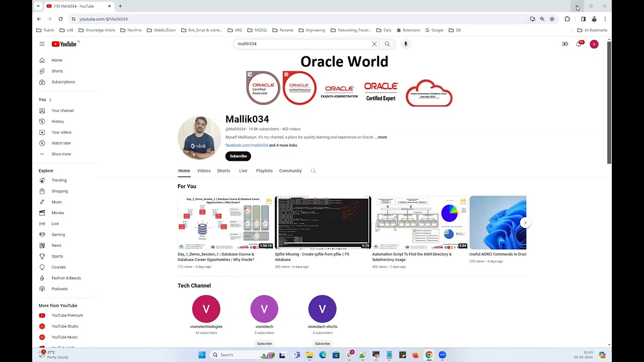Image resolution: width=644 pixels, height=362 pixels.
Task: Open the Create video icon
Action: pos(565,44)
